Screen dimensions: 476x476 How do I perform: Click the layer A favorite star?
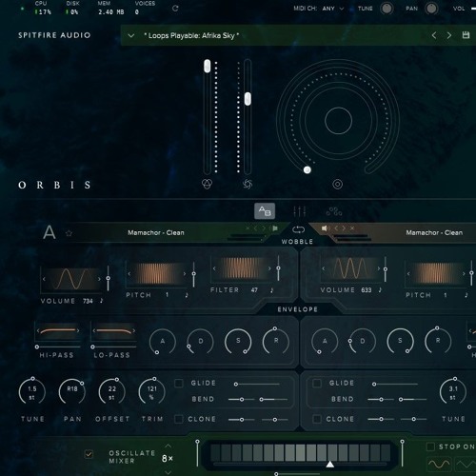point(69,233)
